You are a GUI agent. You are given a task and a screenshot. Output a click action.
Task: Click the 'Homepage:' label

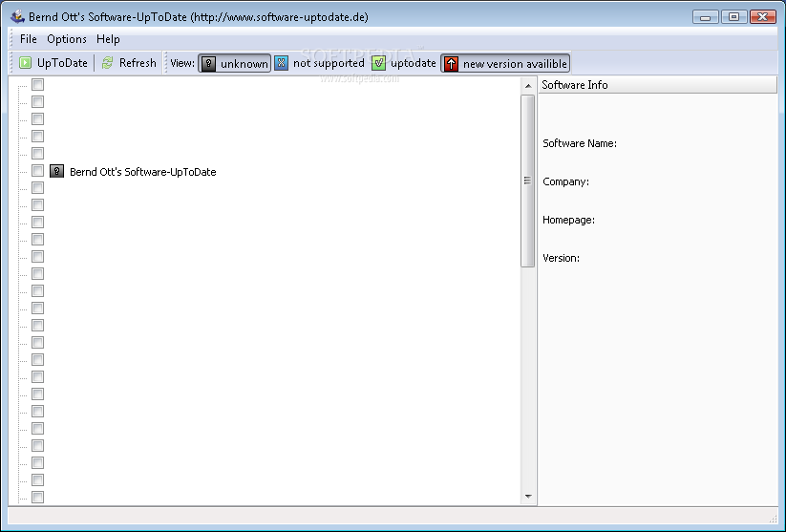(568, 220)
